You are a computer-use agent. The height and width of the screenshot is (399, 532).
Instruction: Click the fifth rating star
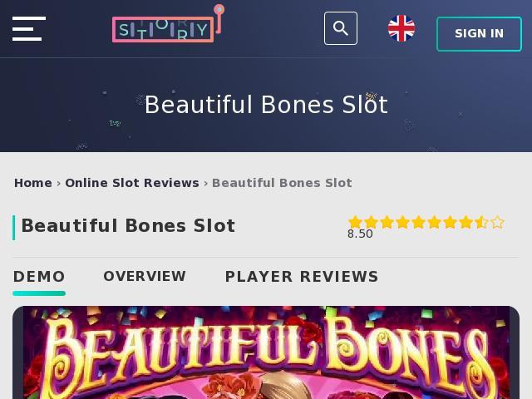tap(418, 222)
